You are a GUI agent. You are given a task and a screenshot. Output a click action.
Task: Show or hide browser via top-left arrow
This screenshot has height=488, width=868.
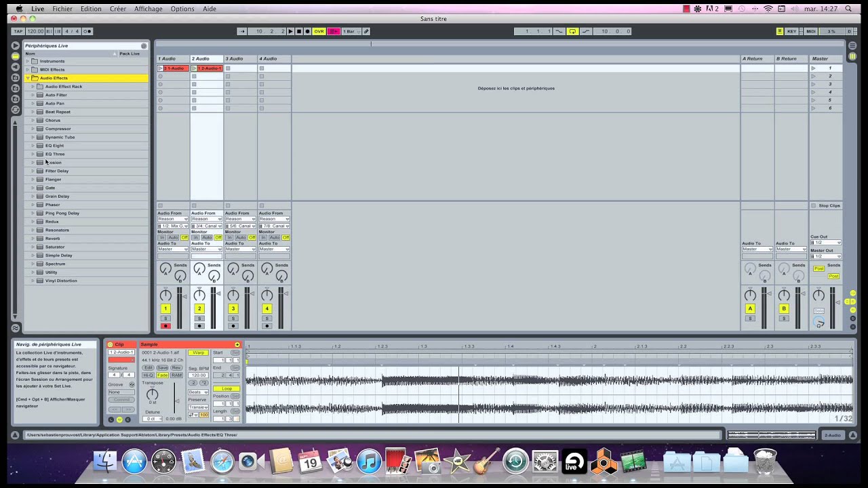tap(15, 45)
